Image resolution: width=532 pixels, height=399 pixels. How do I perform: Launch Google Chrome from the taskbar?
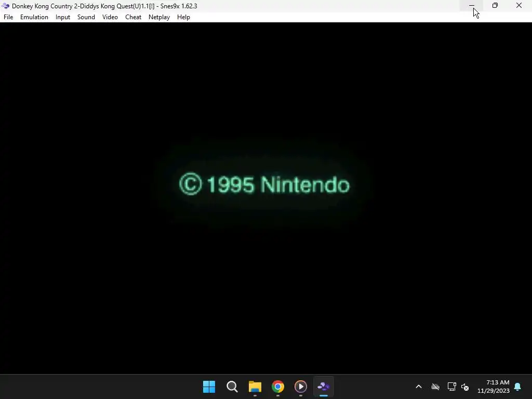click(x=278, y=387)
